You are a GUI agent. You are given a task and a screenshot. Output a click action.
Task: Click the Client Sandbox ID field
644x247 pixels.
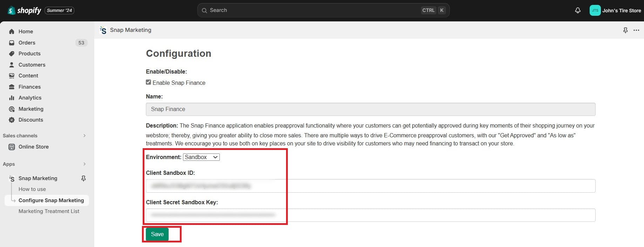370,186
